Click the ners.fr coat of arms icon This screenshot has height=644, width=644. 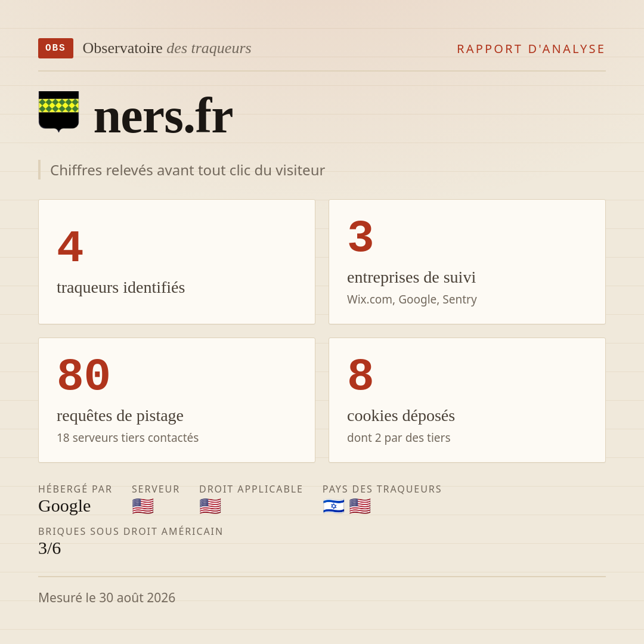58,112
